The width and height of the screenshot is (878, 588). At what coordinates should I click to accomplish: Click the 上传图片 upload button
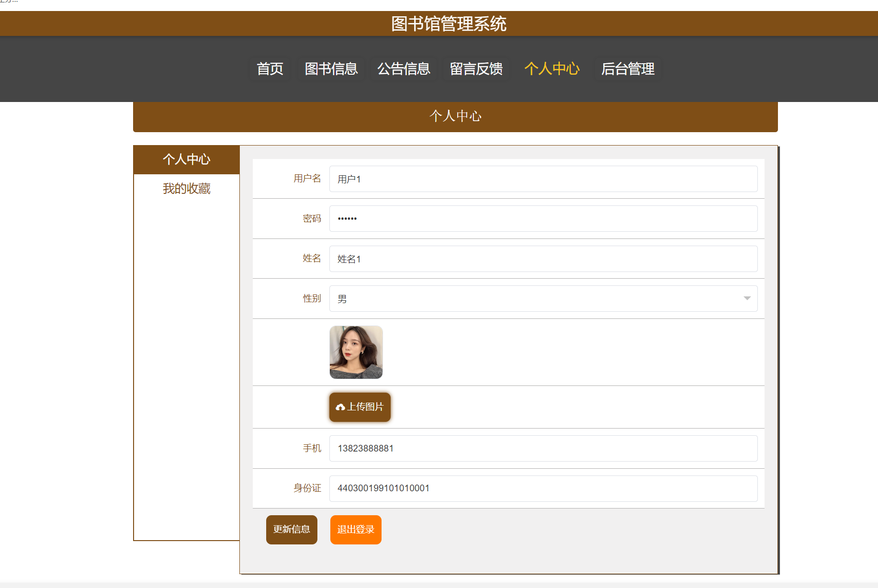coord(360,407)
